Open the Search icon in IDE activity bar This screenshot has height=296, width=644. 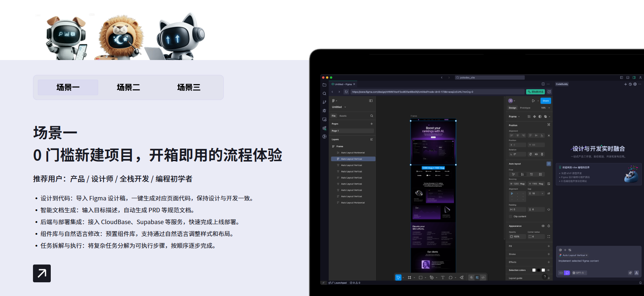click(x=324, y=93)
